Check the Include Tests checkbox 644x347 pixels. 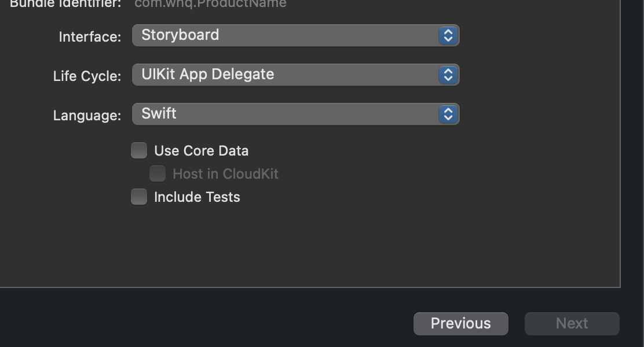tap(139, 197)
